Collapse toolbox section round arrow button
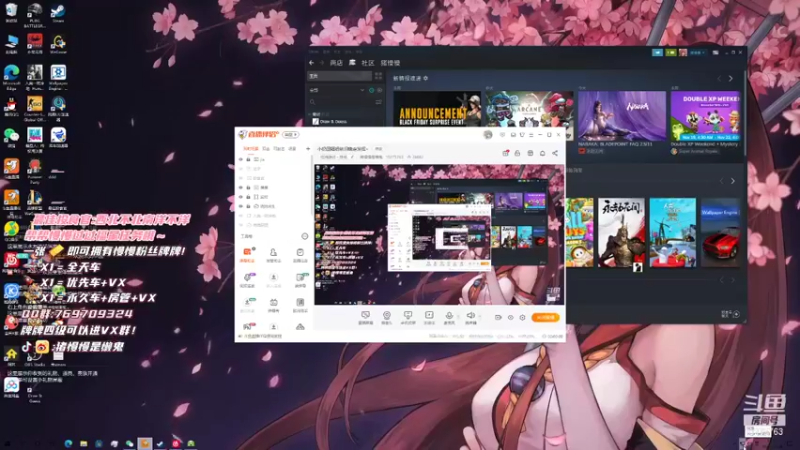 click(x=305, y=236)
